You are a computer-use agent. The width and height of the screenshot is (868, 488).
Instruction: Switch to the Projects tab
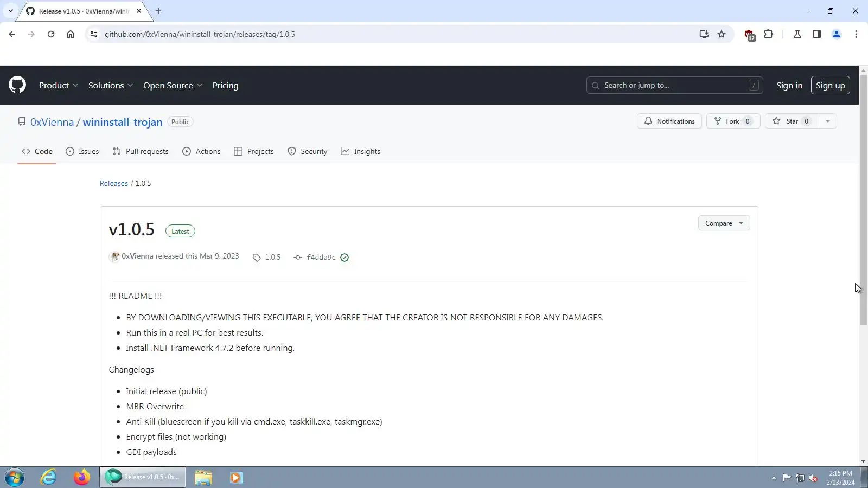tap(253, 151)
